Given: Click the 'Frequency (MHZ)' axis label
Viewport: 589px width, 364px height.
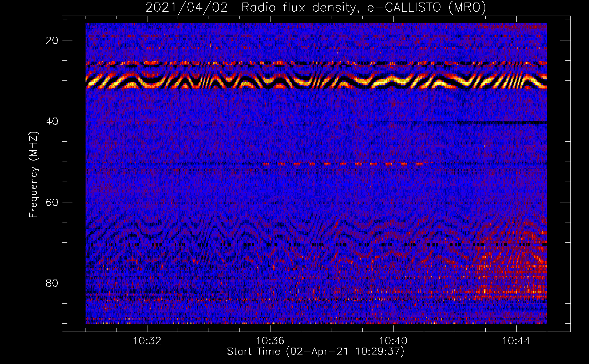Looking at the screenshot, I should click(x=33, y=174).
